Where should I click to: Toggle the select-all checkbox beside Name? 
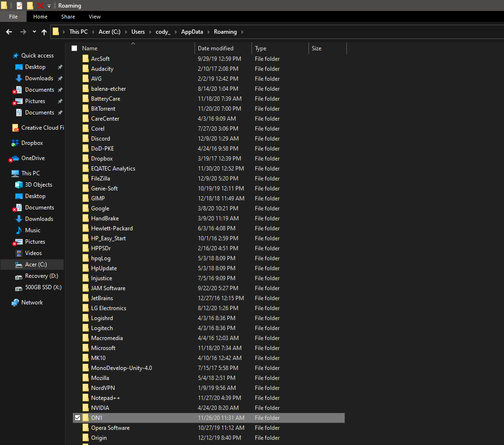pos(75,48)
